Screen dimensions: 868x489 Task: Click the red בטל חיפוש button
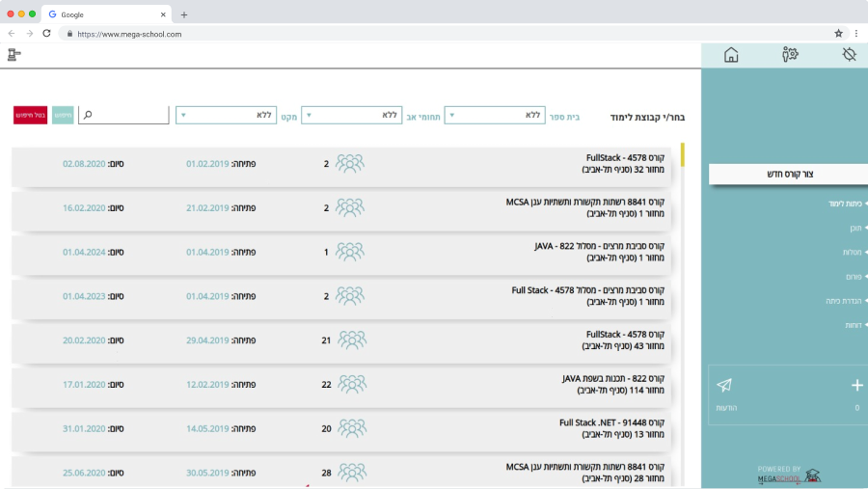click(31, 115)
